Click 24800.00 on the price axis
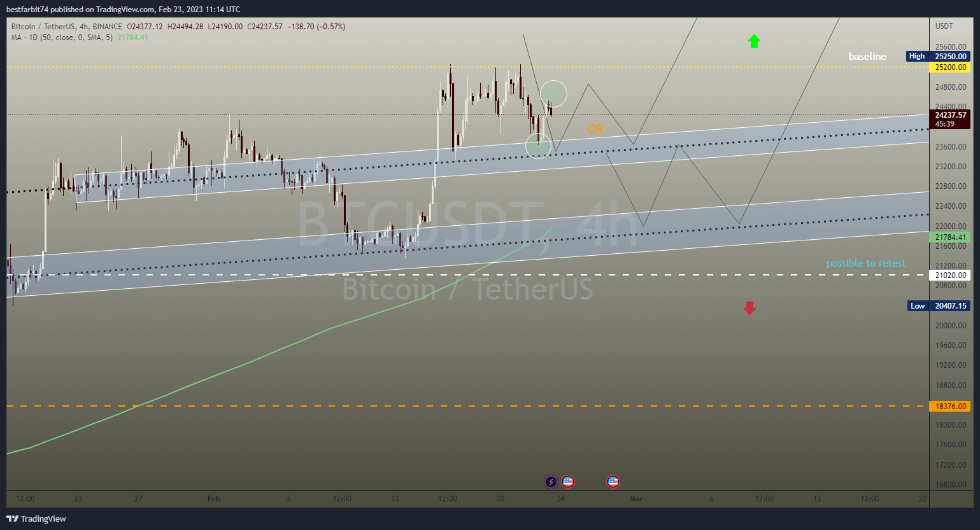Image resolution: width=980 pixels, height=530 pixels. click(x=951, y=87)
